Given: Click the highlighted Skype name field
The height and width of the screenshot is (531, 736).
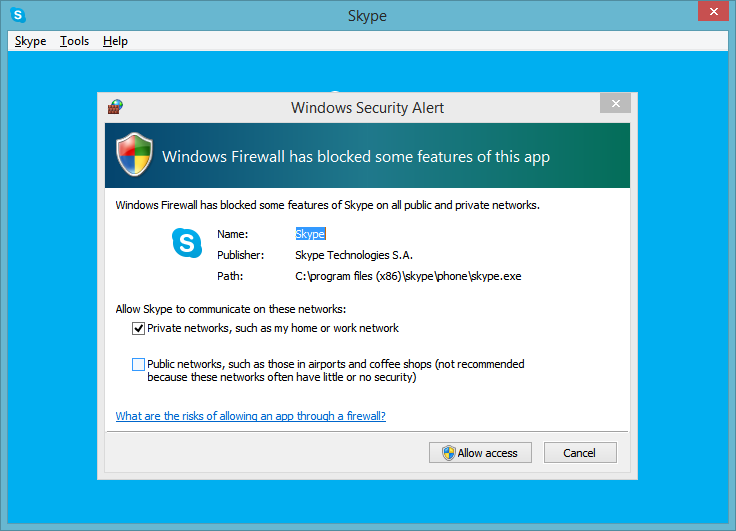Looking at the screenshot, I should tap(310, 234).
